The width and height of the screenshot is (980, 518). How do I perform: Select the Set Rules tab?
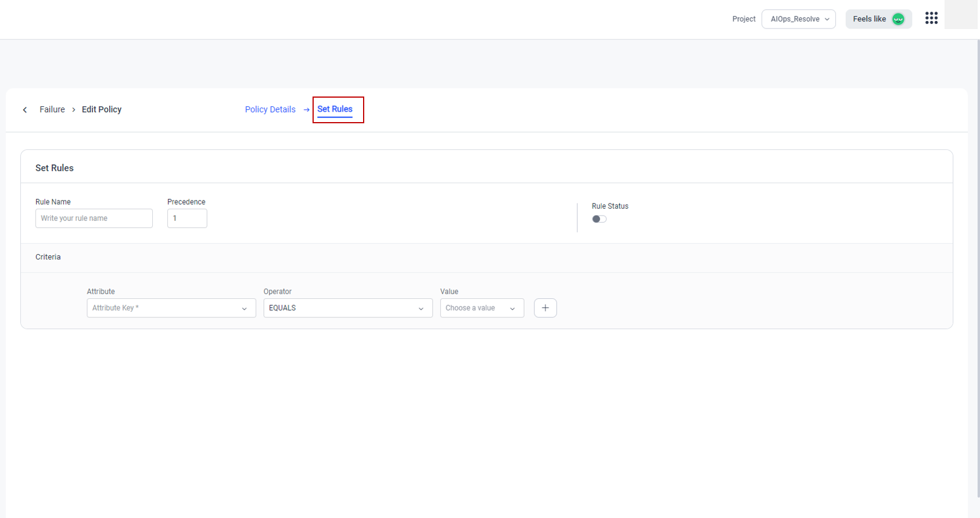[335, 109]
